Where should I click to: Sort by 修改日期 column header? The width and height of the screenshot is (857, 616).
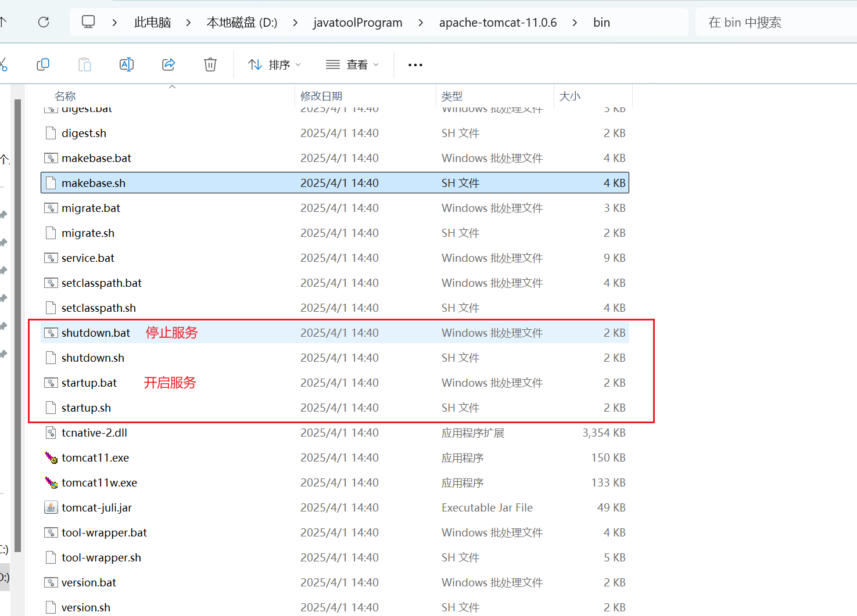click(321, 96)
